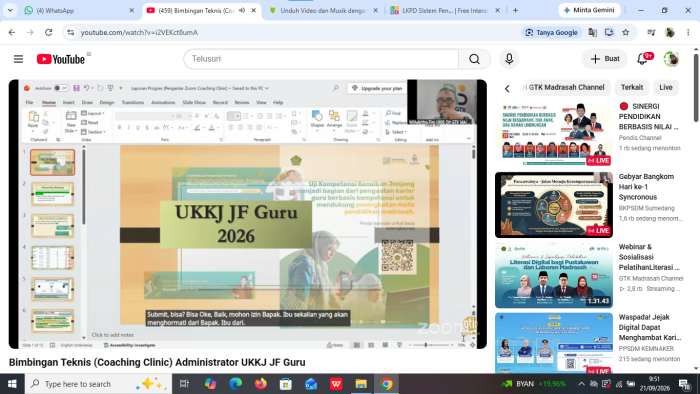This screenshot has height=394, width=700.
Task: Click the browser forward arrow
Action: coord(30,32)
